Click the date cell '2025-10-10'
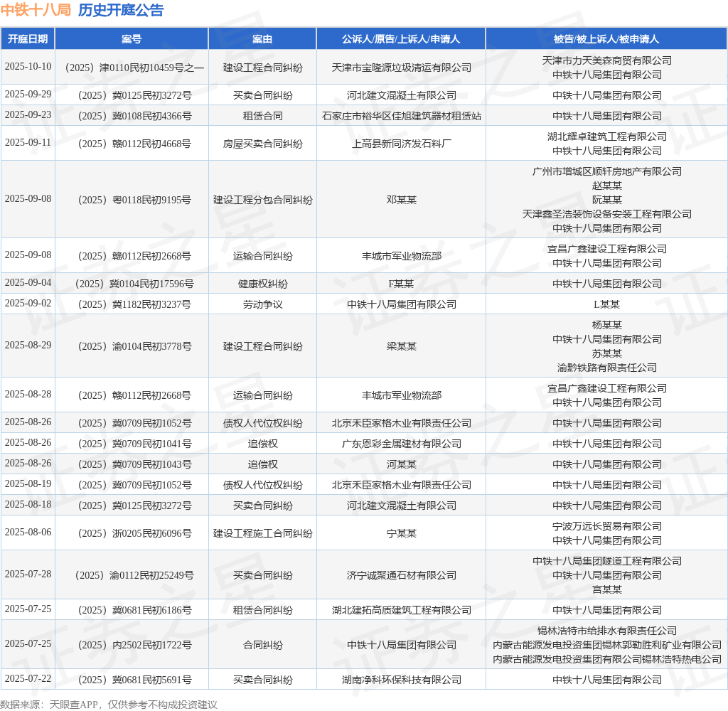Image resolution: width=728 pixels, height=711 pixels. (28, 66)
